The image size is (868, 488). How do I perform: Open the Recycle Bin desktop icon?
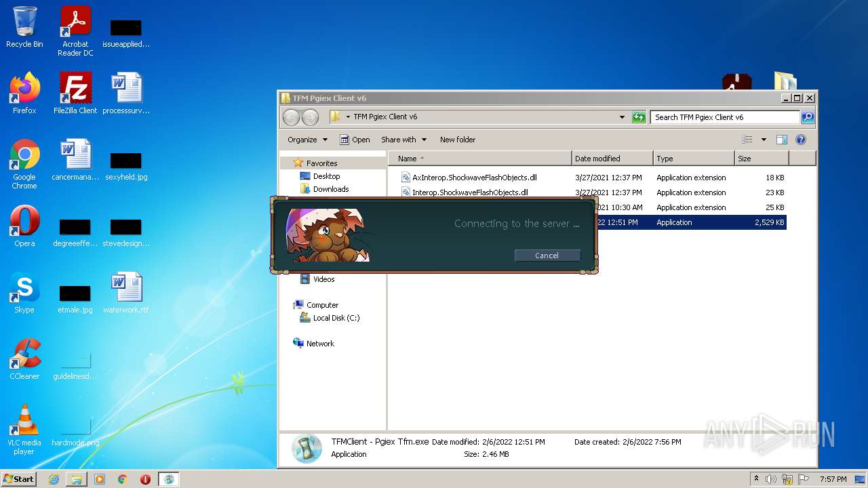click(24, 27)
